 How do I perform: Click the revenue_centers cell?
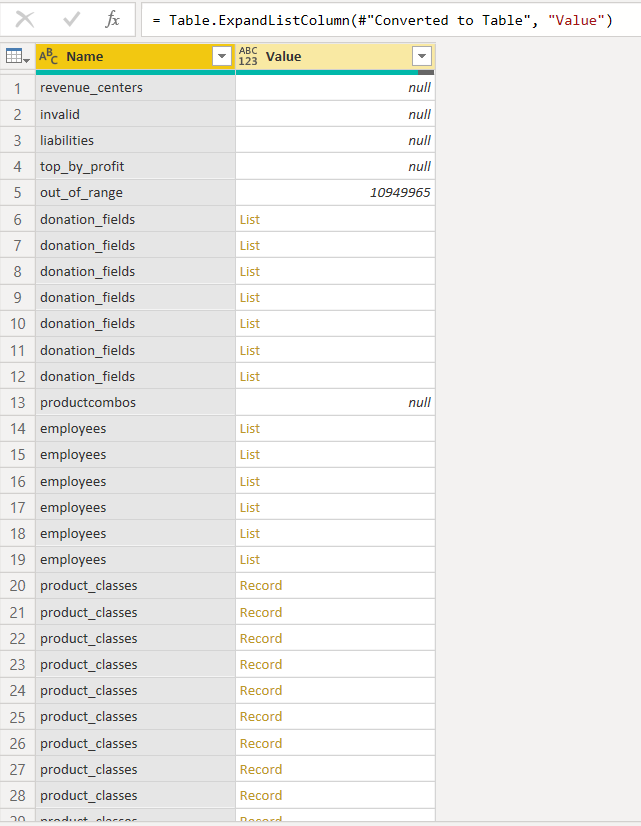135,87
